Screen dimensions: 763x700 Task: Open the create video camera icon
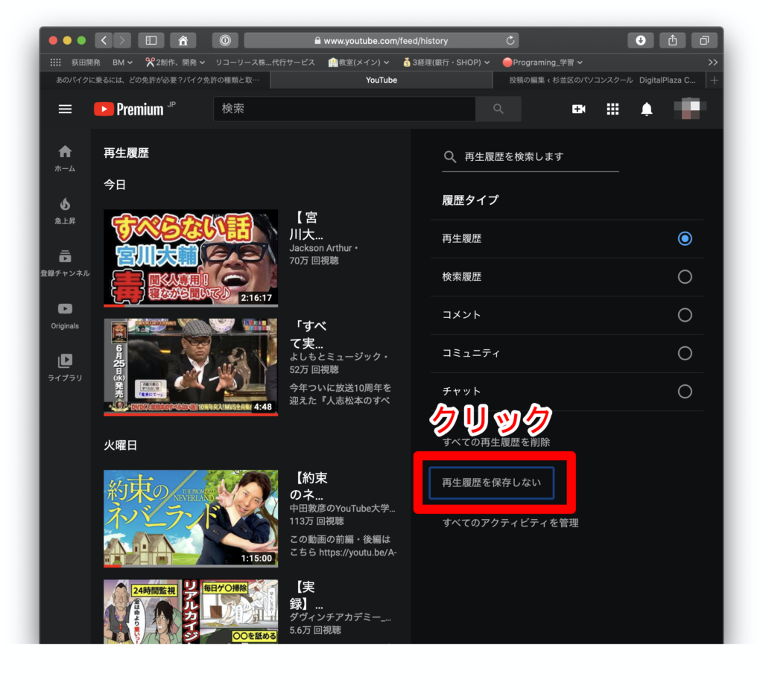click(578, 109)
